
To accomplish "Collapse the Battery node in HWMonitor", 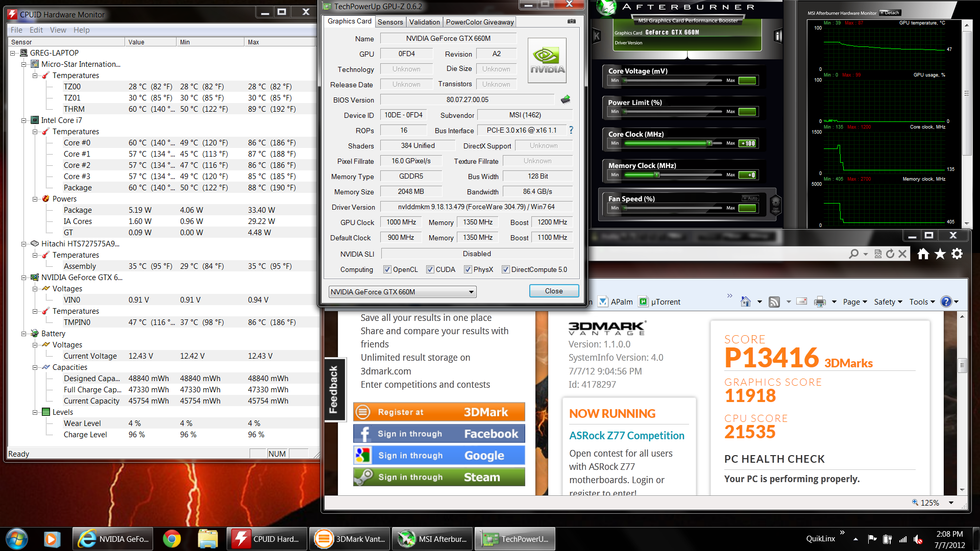I will [x=23, y=334].
